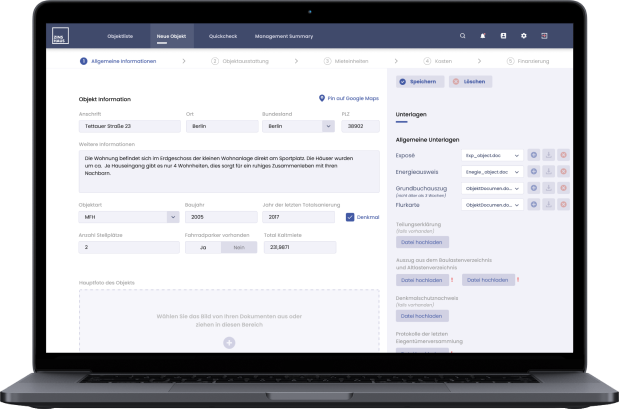Click the logout icon in the top bar
The width and height of the screenshot is (619, 409).
click(x=544, y=36)
